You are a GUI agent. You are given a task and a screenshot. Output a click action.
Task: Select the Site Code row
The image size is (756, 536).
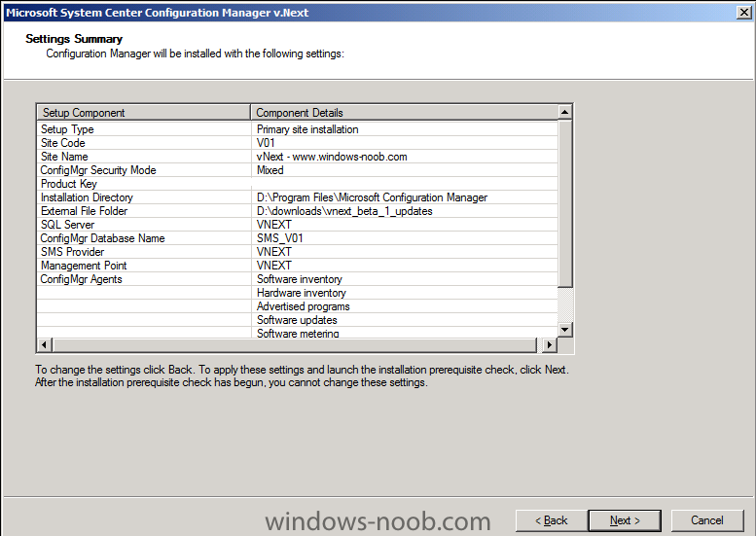(x=298, y=143)
